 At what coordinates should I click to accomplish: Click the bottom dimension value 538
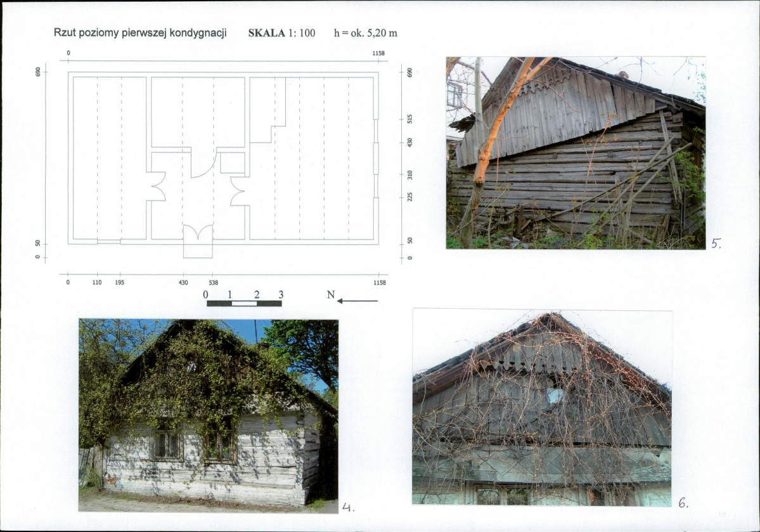[213, 283]
